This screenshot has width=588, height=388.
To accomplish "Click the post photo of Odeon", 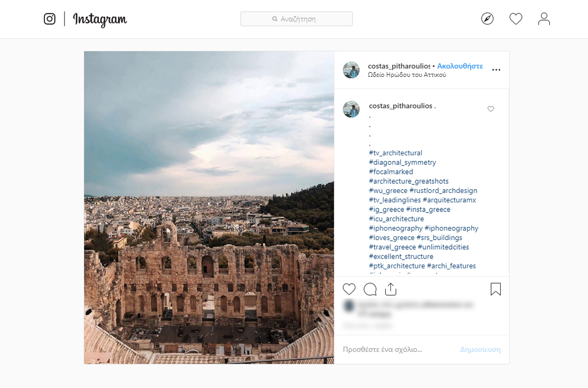I will coord(209,207).
